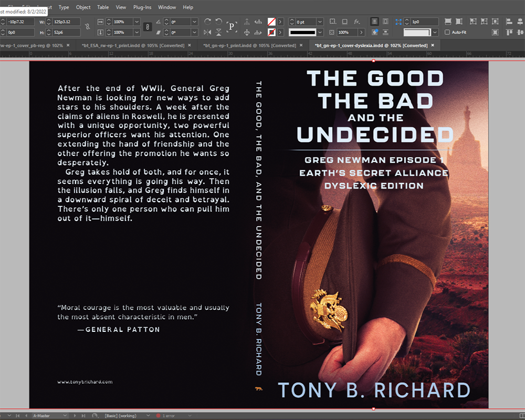Click Fit Content Proportionally icon
Viewport: 525px width, 420px height.
(x=459, y=22)
